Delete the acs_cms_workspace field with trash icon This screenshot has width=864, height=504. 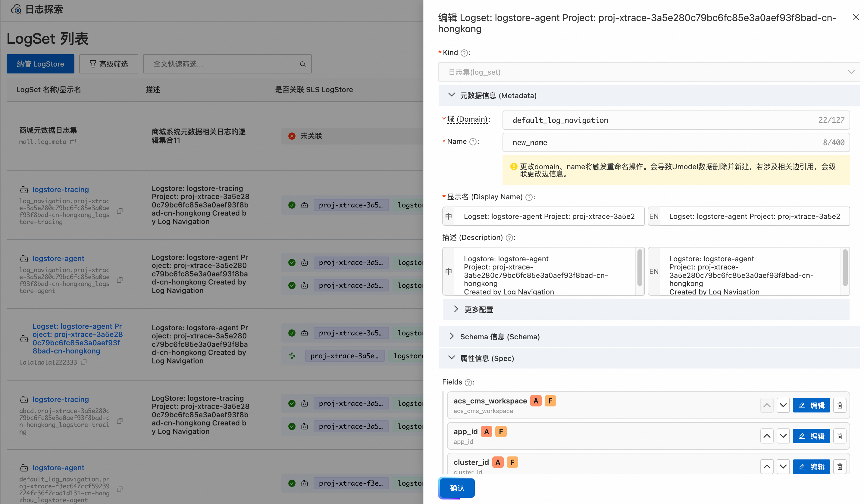[839, 405]
